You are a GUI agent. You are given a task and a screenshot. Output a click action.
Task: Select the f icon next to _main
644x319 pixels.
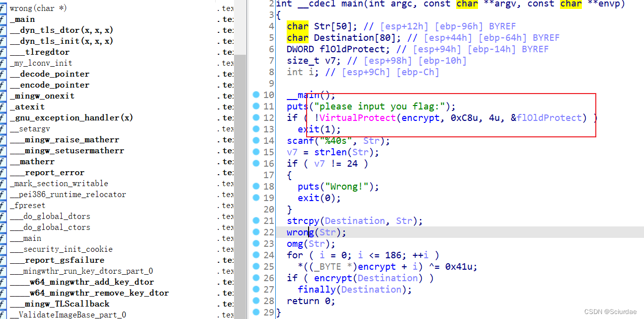click(3, 19)
